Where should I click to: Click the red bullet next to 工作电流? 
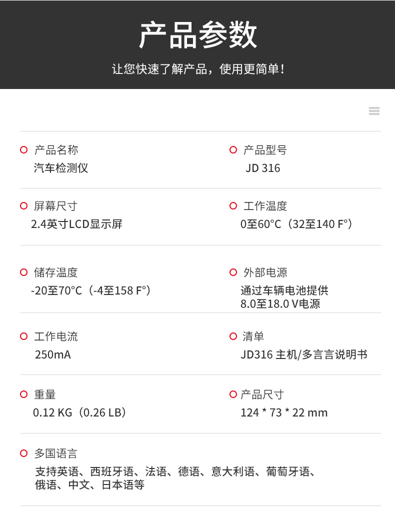coord(23,336)
